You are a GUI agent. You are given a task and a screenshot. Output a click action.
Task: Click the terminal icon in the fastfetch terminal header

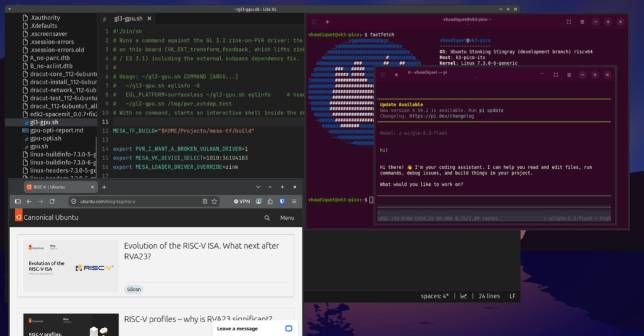(x=314, y=22)
